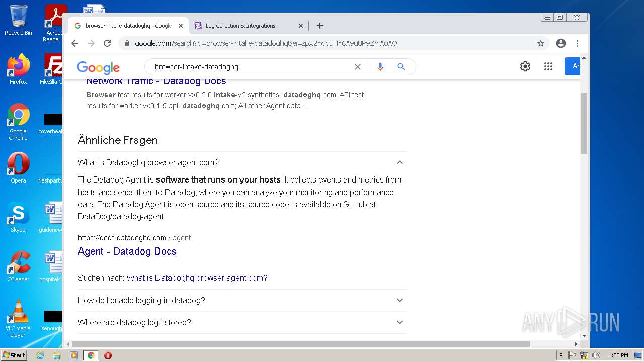This screenshot has height=362, width=644.
Task: Open VLC media player desktop shortcut
Action: click(x=18, y=319)
